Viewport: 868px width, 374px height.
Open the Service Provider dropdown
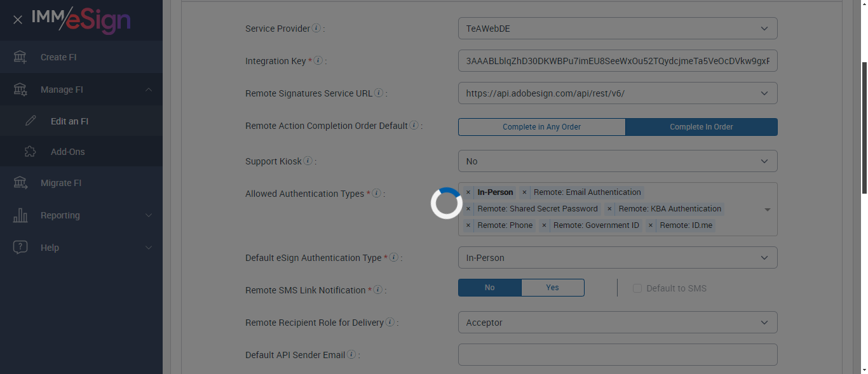[x=617, y=29]
